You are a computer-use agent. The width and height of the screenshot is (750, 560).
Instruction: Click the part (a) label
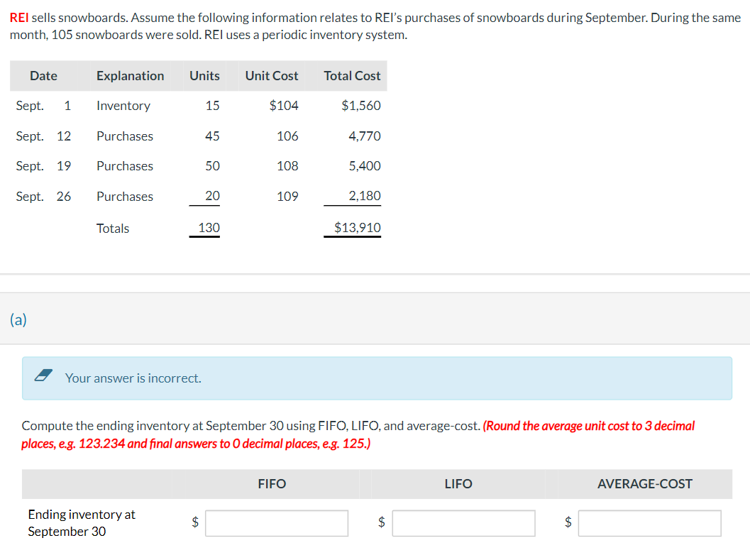[x=18, y=319]
